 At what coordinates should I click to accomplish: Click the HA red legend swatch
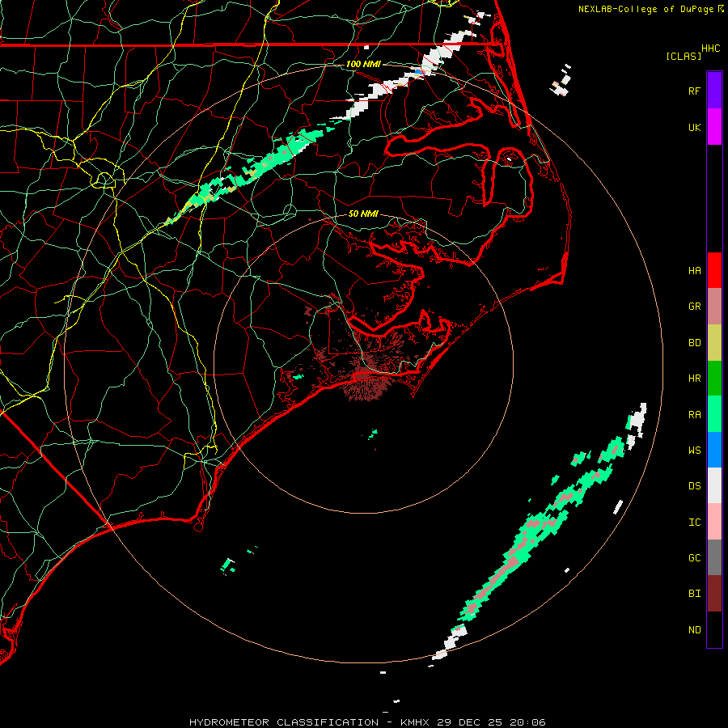pyautogui.click(x=714, y=270)
